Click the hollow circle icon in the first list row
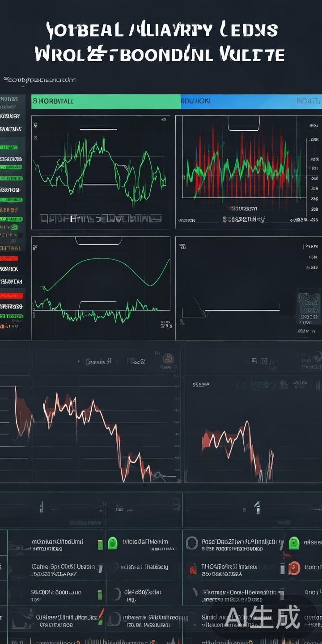Viewport: 322px width, 644px height. coord(191,543)
